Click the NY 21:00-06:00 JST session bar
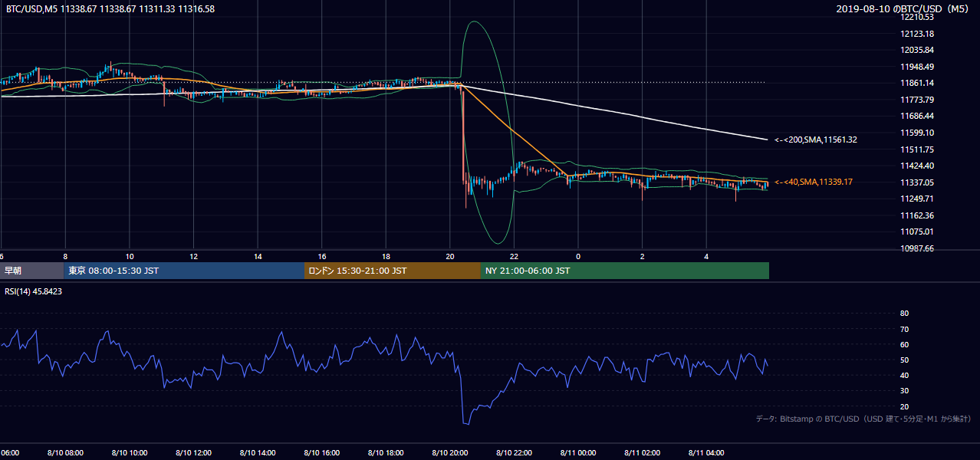 pos(625,271)
